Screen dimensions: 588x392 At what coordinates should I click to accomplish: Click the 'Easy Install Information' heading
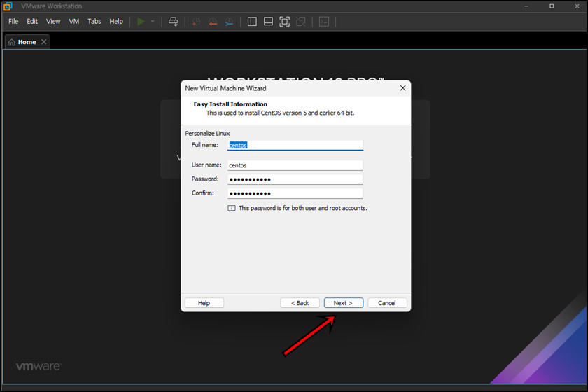click(x=230, y=104)
